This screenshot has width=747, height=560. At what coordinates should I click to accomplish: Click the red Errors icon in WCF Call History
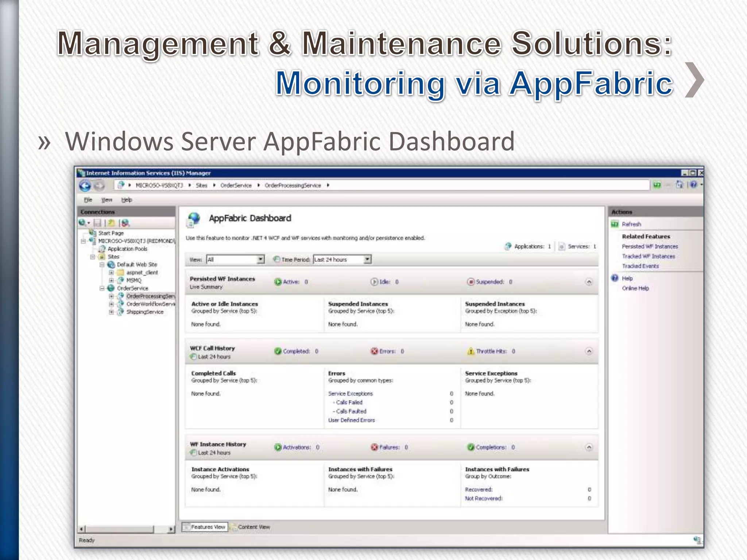(374, 351)
